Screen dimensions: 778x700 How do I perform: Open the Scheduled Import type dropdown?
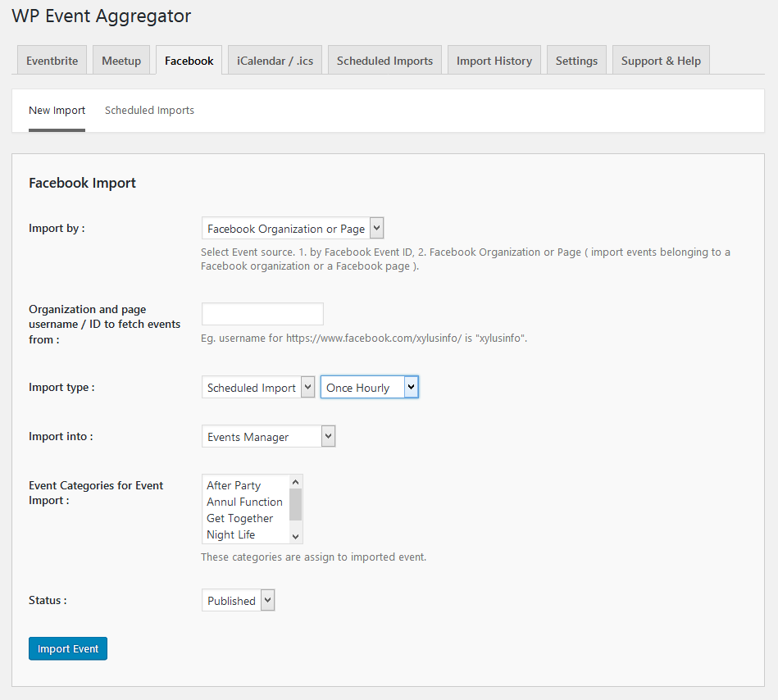coord(258,387)
